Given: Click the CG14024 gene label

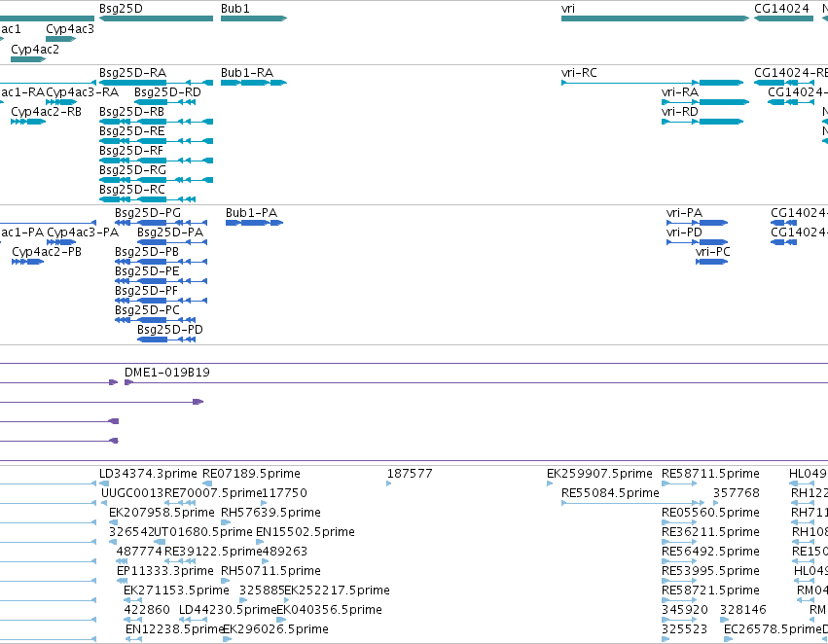Looking at the screenshot, I should (x=781, y=9).
